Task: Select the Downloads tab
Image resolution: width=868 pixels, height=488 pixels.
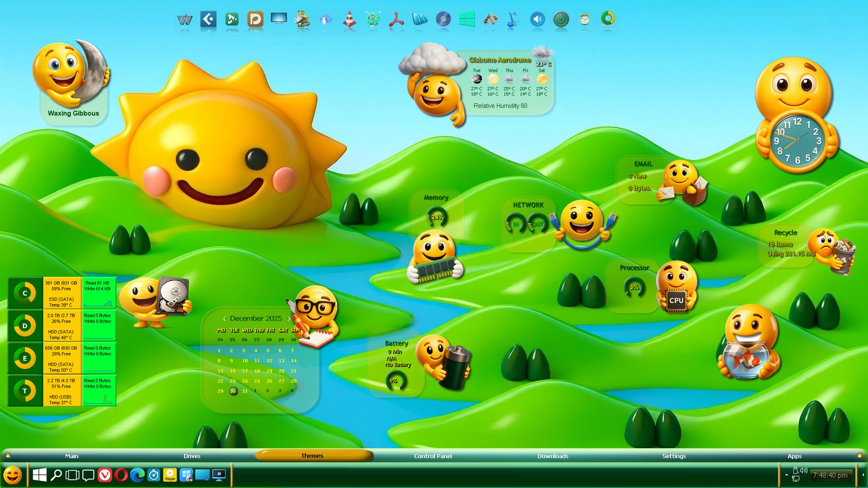Action: click(552, 456)
